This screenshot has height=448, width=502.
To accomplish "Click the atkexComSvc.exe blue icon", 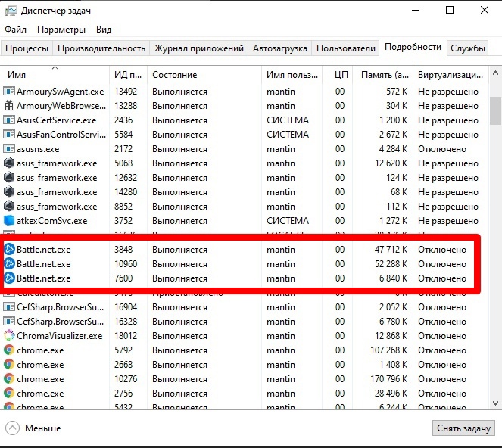I will (x=9, y=221).
